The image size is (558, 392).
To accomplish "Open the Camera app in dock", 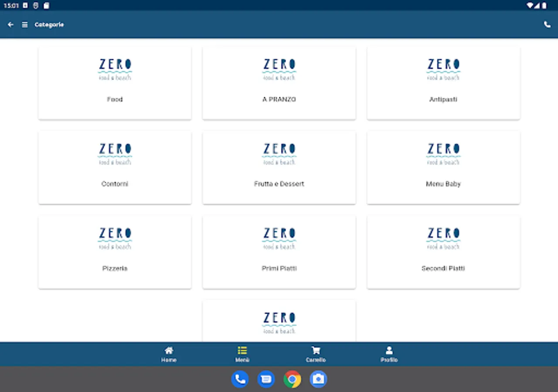I will [x=318, y=379].
